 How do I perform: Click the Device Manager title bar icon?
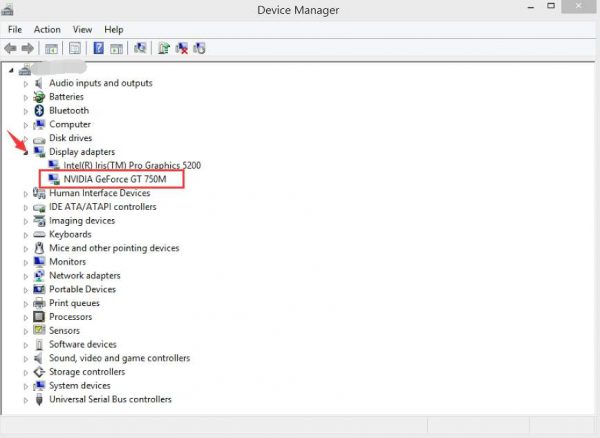[7, 10]
